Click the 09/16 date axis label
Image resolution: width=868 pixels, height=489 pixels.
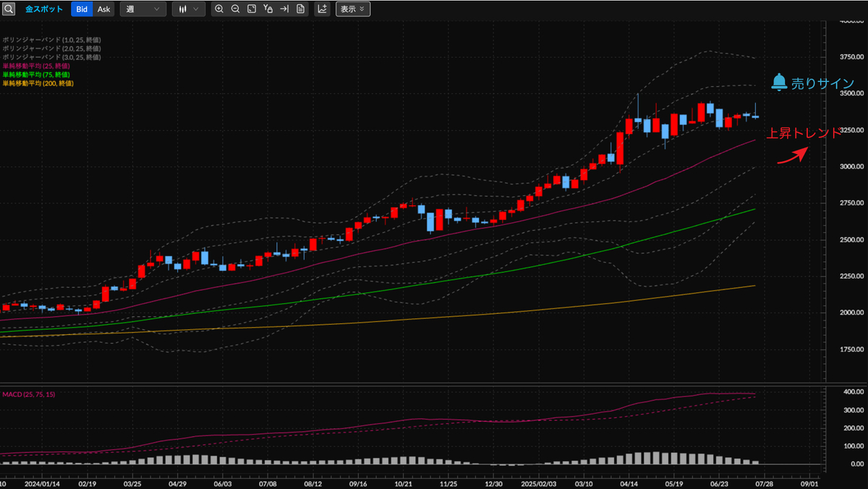point(358,482)
